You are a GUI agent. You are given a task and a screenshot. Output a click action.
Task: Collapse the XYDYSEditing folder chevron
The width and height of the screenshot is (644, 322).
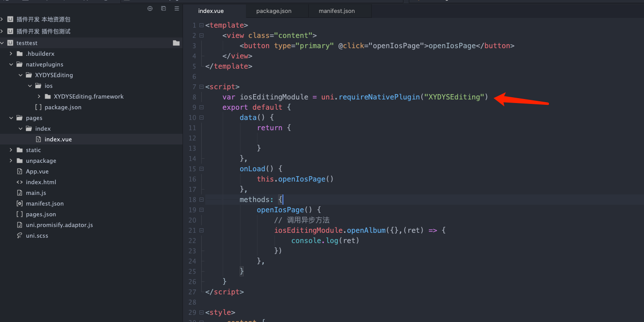[x=21, y=75]
